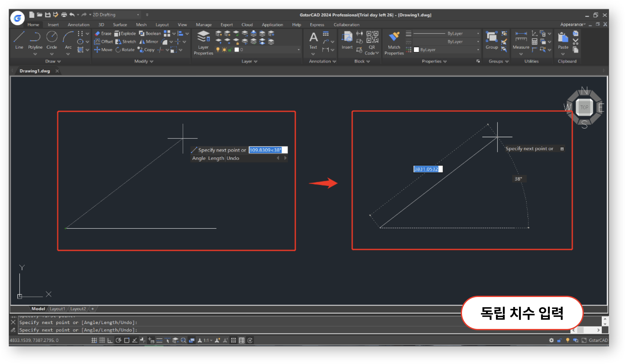Toggle polar tracking in status bar
The width and height of the screenshot is (625, 364).
pyautogui.click(x=118, y=340)
